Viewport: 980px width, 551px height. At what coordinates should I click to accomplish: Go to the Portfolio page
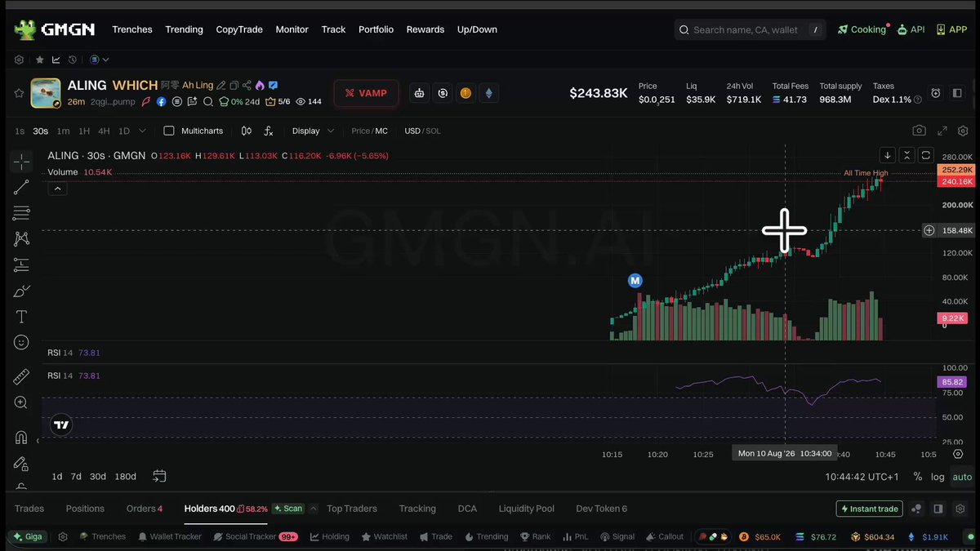(376, 29)
